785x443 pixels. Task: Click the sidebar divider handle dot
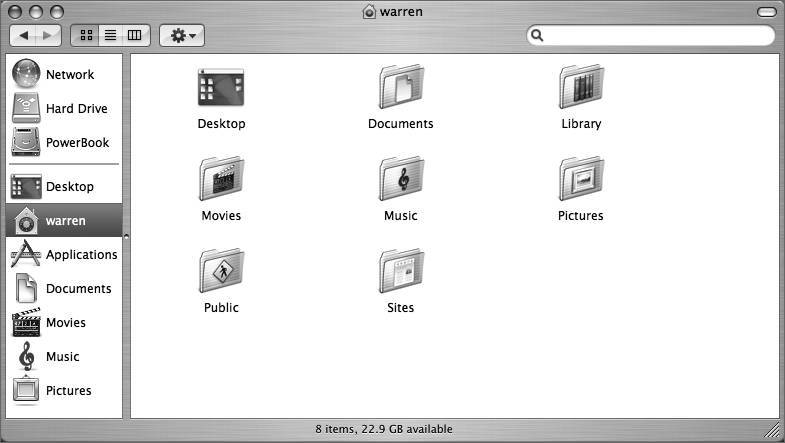tap(126, 236)
